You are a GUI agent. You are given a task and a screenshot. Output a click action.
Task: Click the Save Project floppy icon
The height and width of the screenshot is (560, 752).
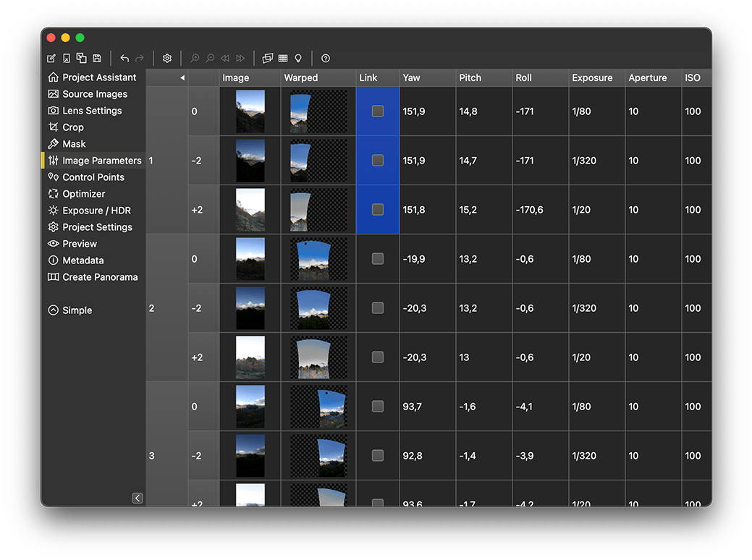[97, 58]
